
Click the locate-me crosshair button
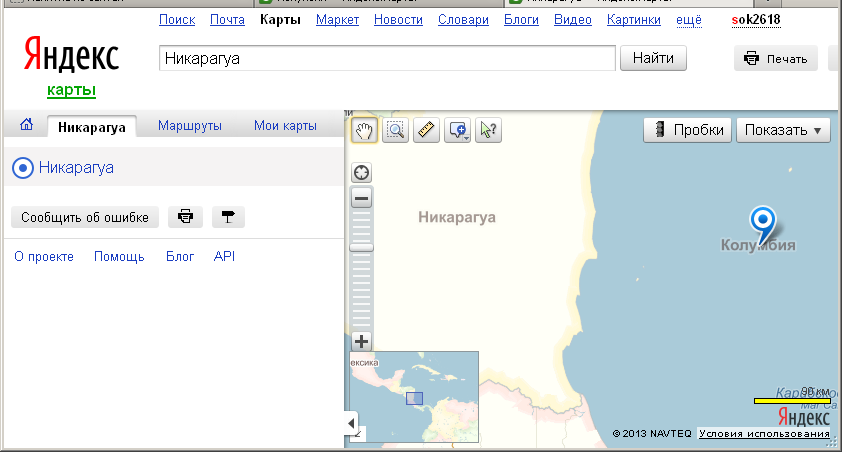tap(361, 173)
